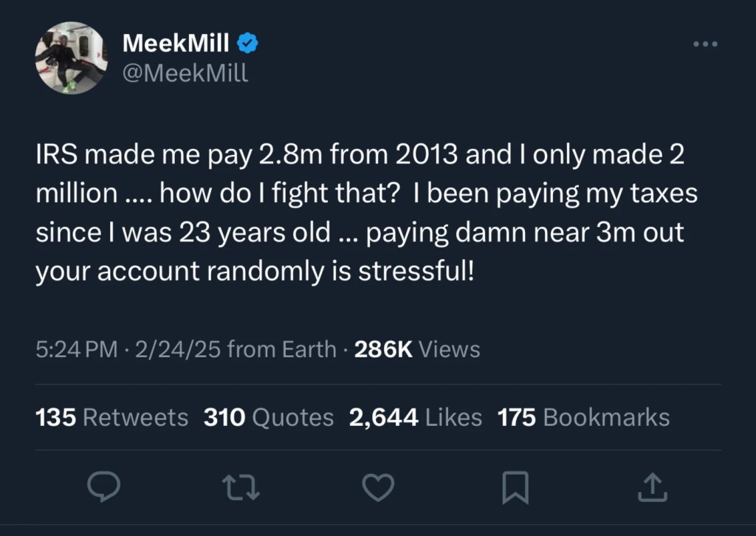
Task: View the 135 Retweets list
Action: point(111,418)
